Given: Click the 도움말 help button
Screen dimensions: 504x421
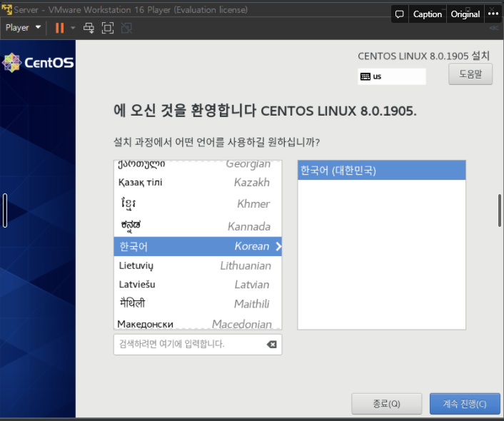Looking at the screenshot, I should click(470, 74).
